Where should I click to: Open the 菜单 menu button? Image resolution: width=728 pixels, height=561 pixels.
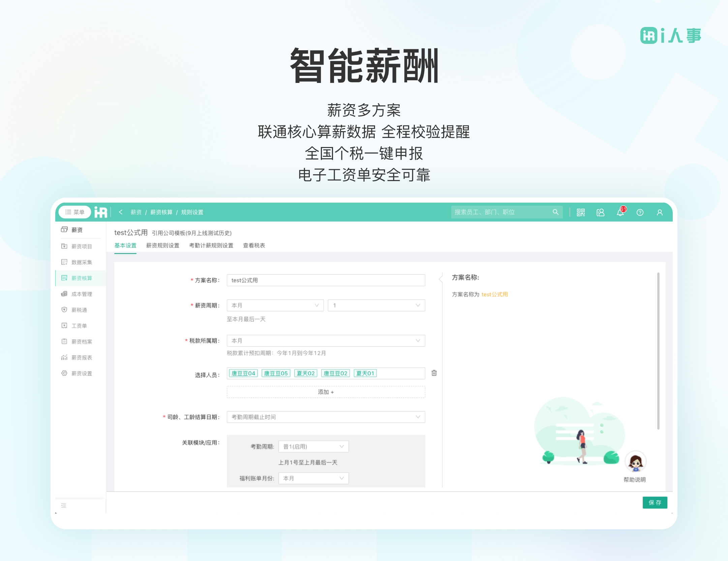click(74, 212)
